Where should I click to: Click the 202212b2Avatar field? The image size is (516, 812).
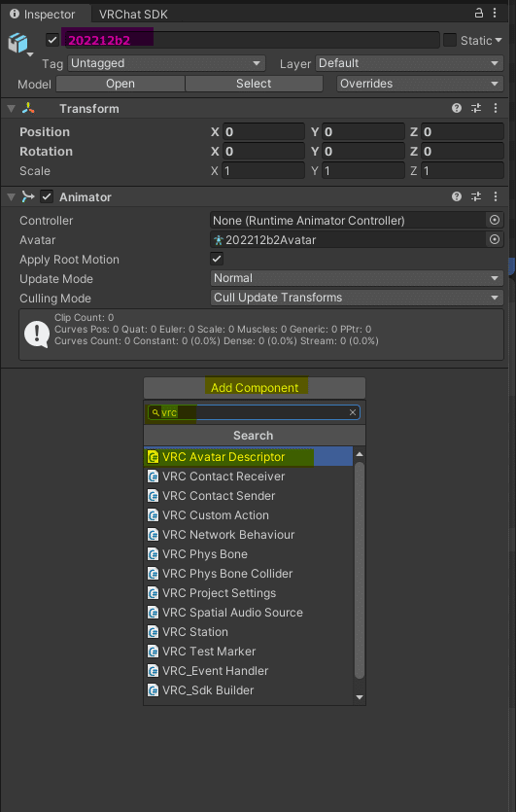coord(350,239)
